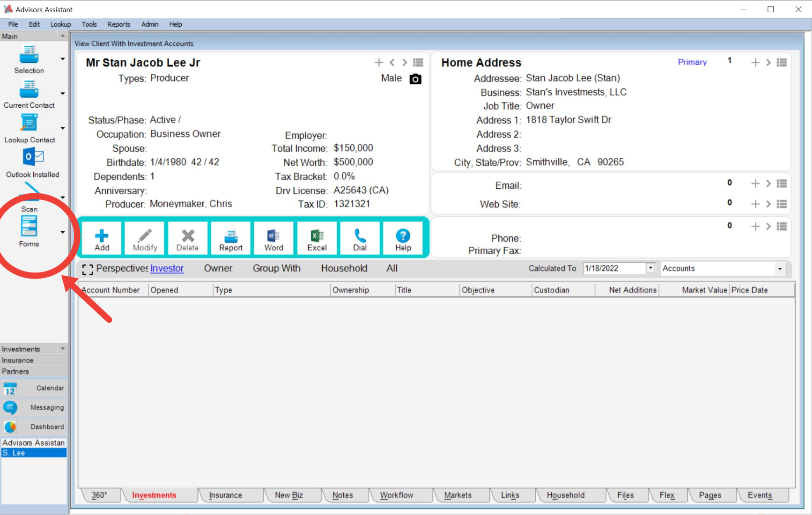812x515 pixels.
Task: Click the Calculated To date field
Action: click(x=614, y=268)
